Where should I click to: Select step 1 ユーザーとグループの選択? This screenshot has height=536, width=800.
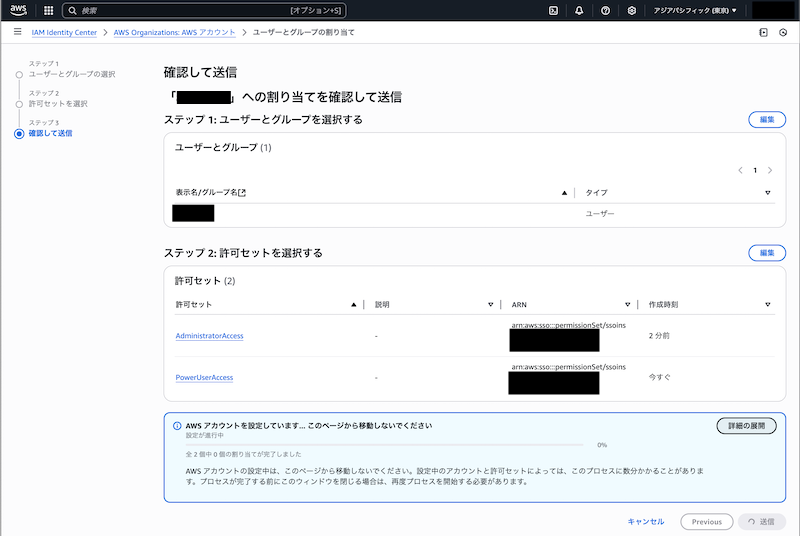[72, 74]
